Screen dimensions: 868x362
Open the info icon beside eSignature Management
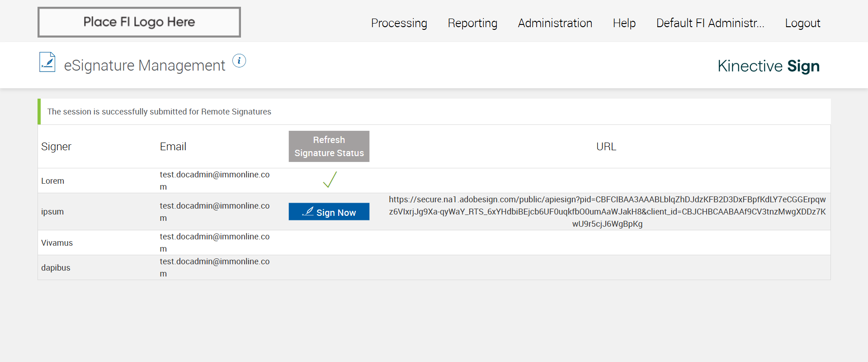(239, 61)
